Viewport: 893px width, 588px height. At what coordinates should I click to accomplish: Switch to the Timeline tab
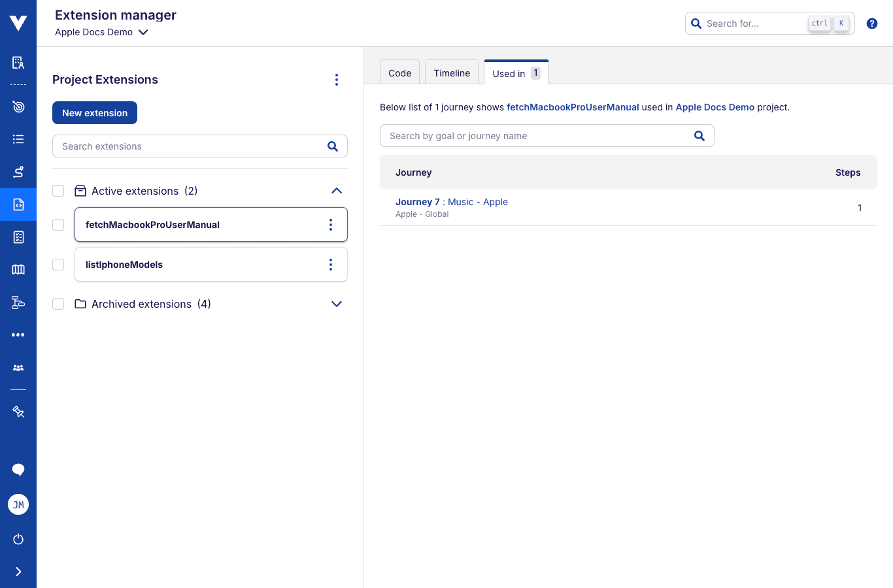pos(452,73)
